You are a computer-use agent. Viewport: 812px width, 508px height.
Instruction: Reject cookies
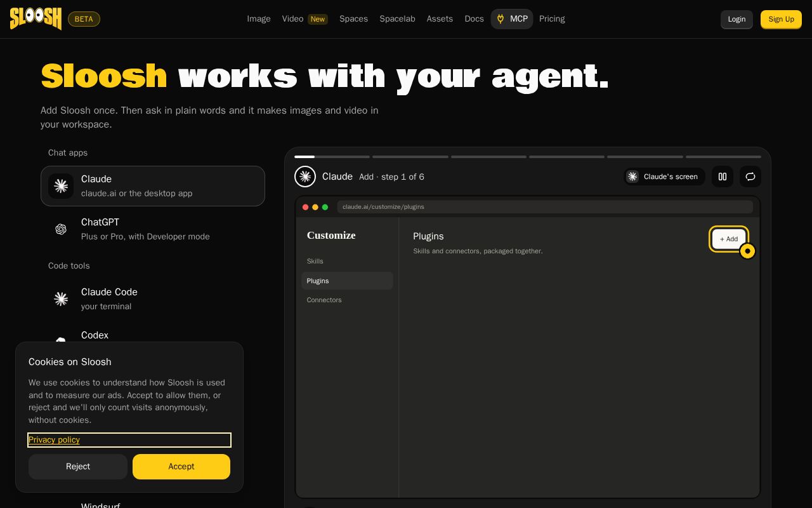coord(78,467)
